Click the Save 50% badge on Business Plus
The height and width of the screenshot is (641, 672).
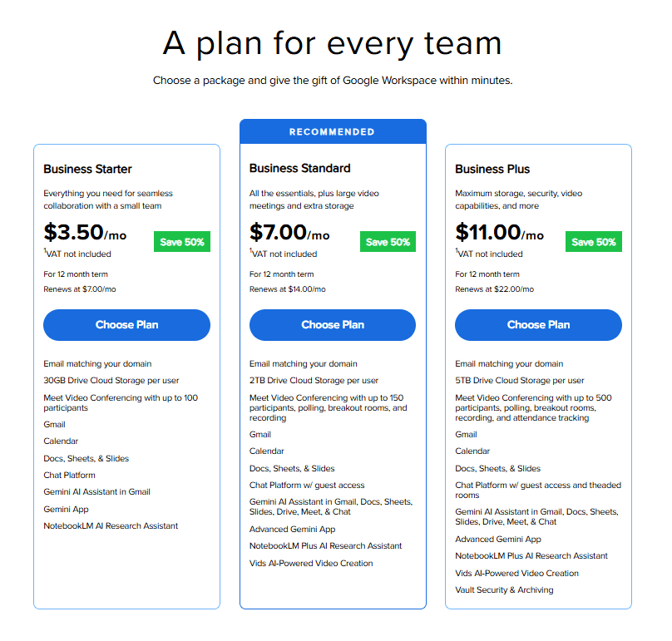594,241
